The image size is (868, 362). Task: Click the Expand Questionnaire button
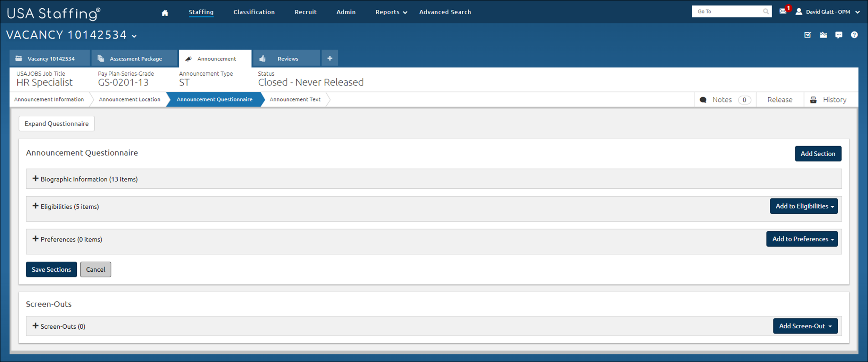pyautogui.click(x=57, y=124)
